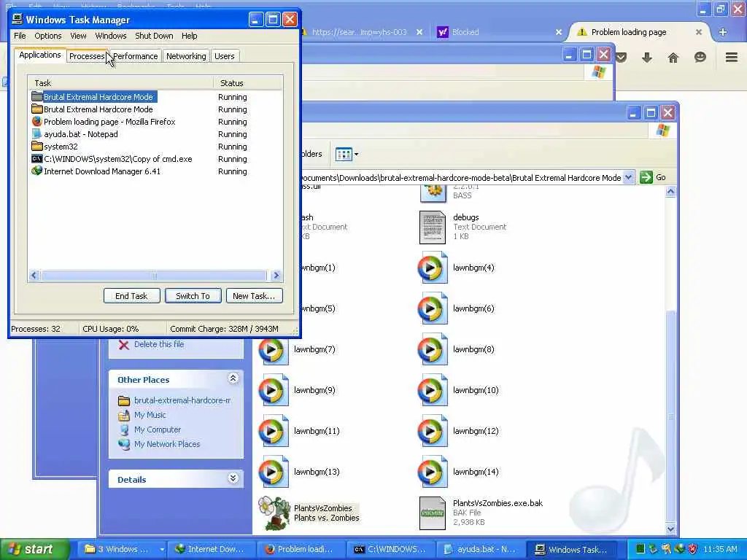Click the red X Delete this file icon
The width and height of the screenshot is (747, 560).
124,345
